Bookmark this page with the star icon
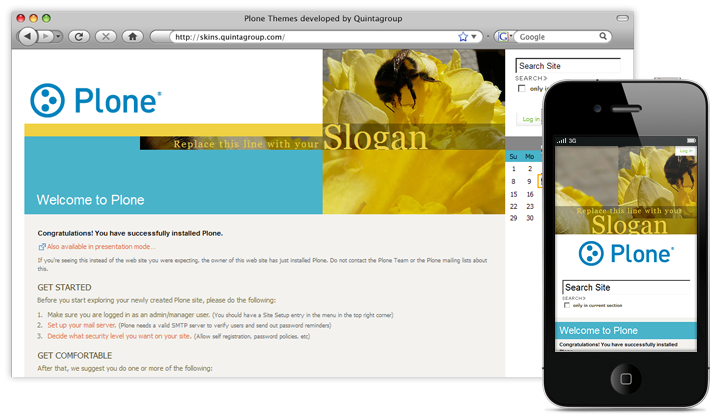 463,37
